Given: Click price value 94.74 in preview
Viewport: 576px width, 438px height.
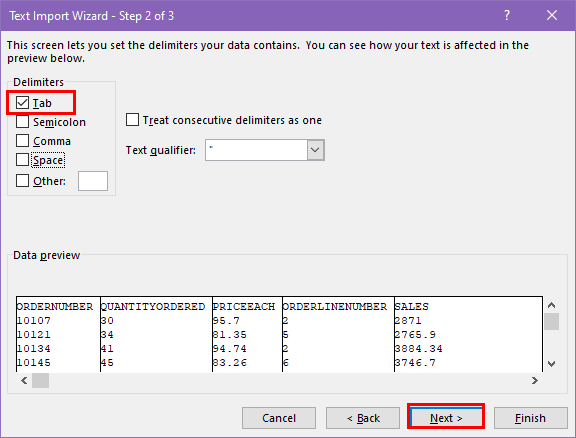Looking at the screenshot, I should [x=230, y=348].
